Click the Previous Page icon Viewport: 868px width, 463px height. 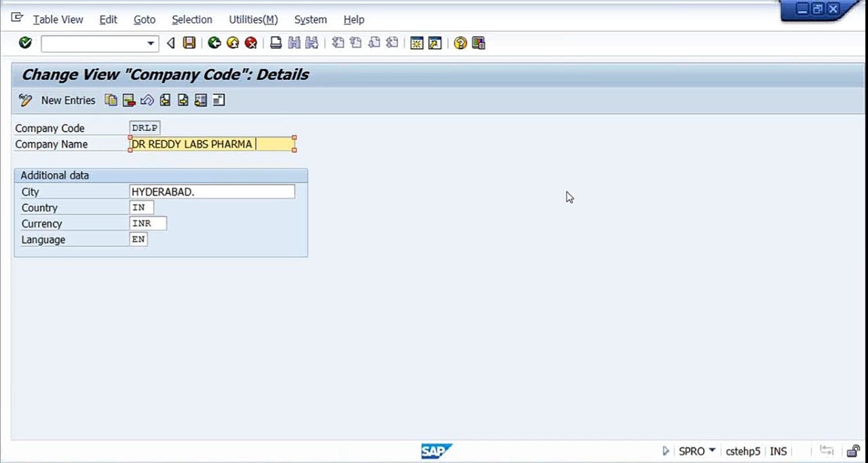point(356,43)
